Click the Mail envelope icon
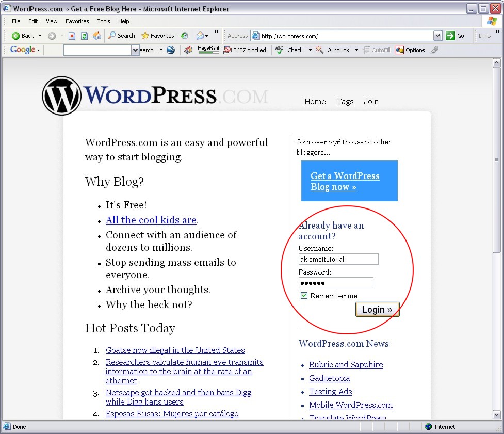Screen dimensions: 504x434 (200, 36)
